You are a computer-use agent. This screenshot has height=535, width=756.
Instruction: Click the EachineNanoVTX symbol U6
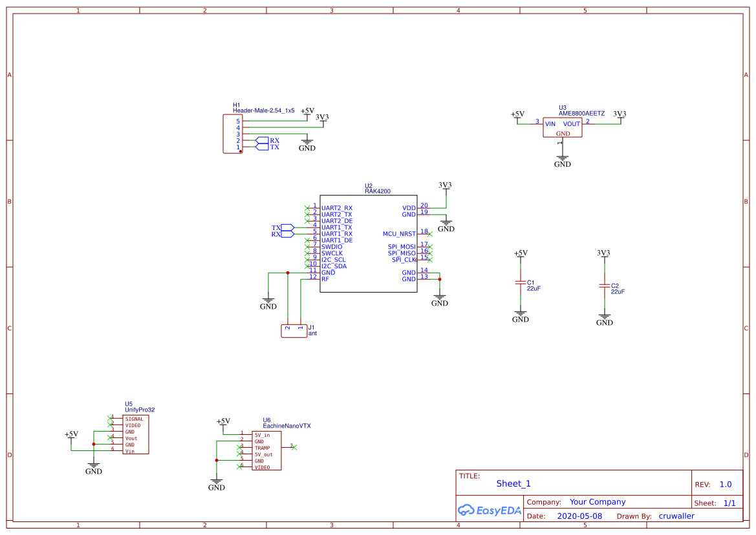pyautogui.click(x=265, y=450)
